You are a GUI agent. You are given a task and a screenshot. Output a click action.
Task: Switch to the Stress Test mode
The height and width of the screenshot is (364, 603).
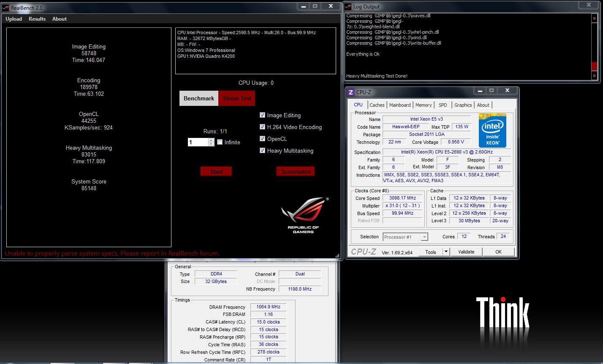(x=237, y=98)
